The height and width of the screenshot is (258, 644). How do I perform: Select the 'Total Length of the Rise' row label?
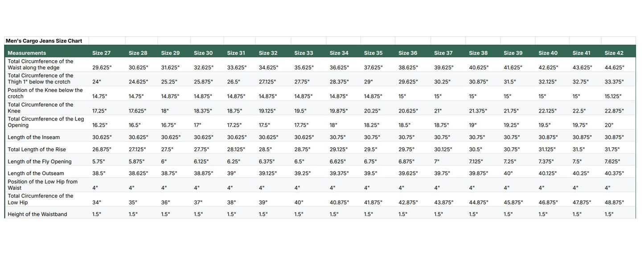(37, 150)
